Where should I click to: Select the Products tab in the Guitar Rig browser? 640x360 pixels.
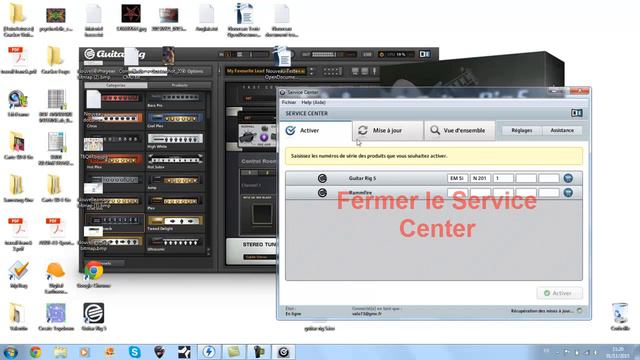click(180, 85)
